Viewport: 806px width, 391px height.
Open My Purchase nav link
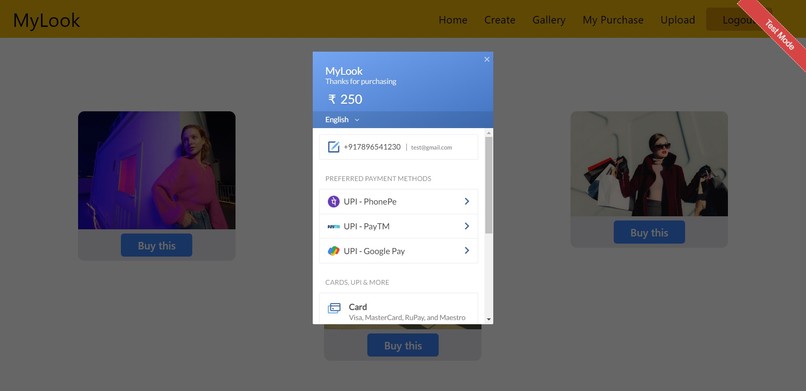click(x=613, y=20)
